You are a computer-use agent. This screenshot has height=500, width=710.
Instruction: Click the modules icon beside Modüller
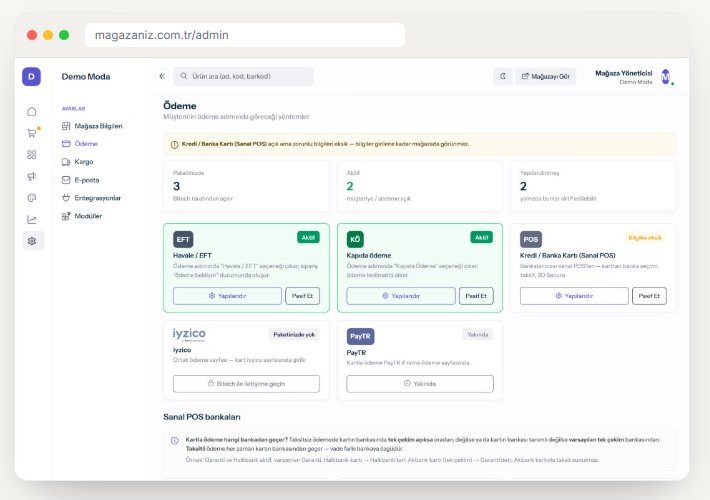(x=66, y=216)
